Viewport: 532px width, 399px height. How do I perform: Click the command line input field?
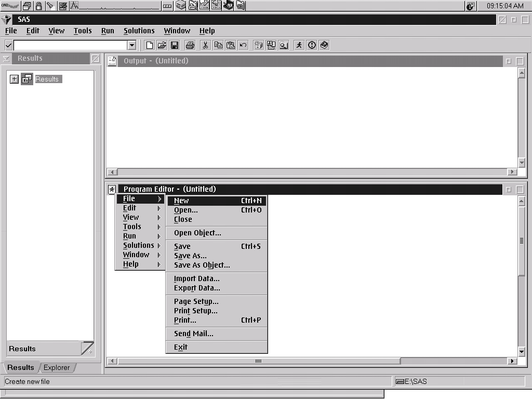[x=70, y=45]
